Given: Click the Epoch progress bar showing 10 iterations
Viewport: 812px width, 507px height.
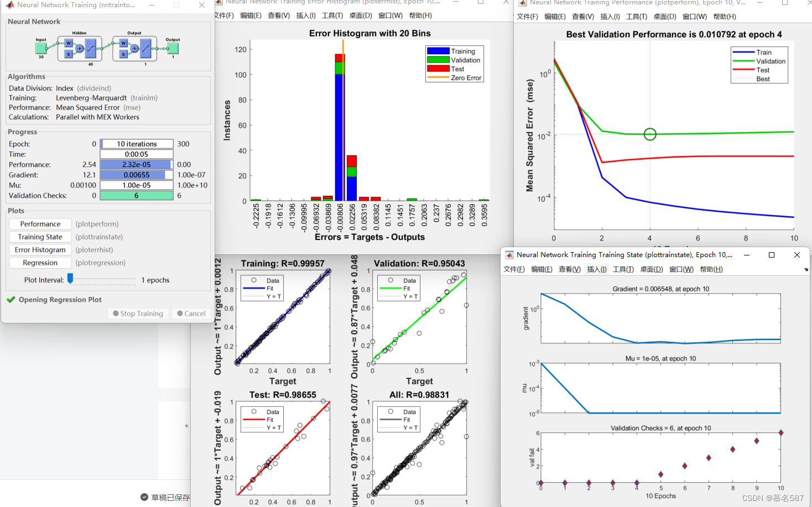Looking at the screenshot, I should [137, 144].
